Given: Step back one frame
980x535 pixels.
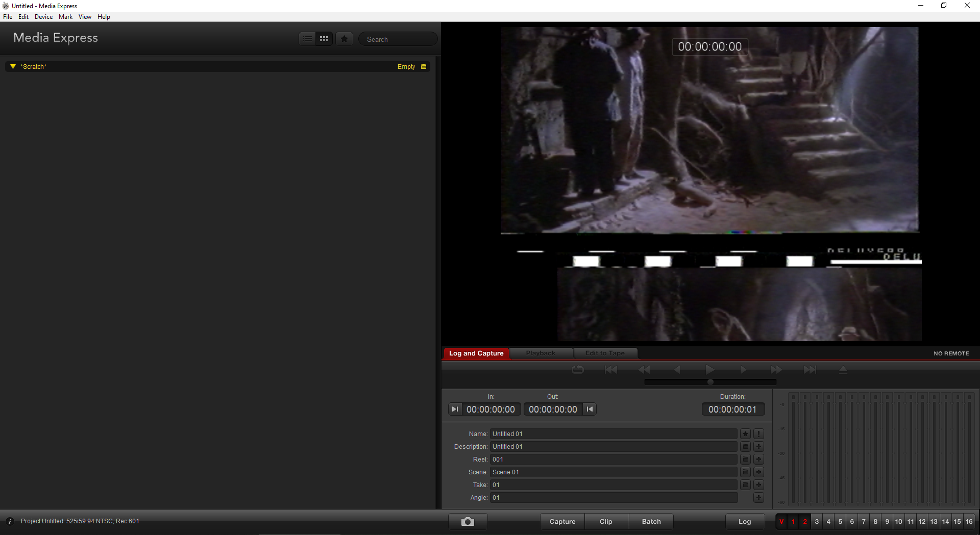Looking at the screenshot, I should pyautogui.click(x=677, y=370).
